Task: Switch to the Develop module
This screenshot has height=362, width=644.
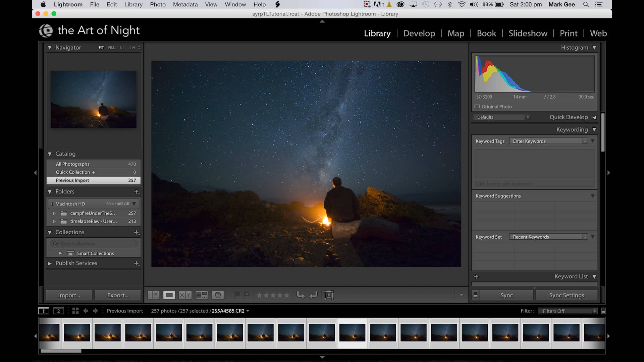Action: coord(419,33)
